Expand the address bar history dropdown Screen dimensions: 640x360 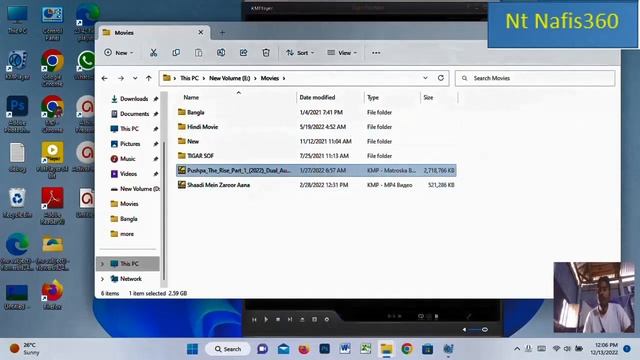pos(425,78)
